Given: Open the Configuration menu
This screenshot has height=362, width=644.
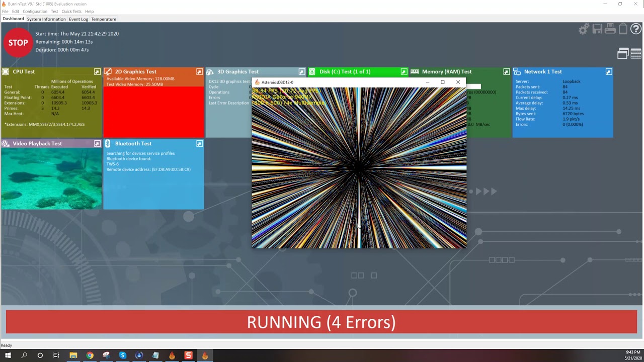Looking at the screenshot, I should click(35, 11).
